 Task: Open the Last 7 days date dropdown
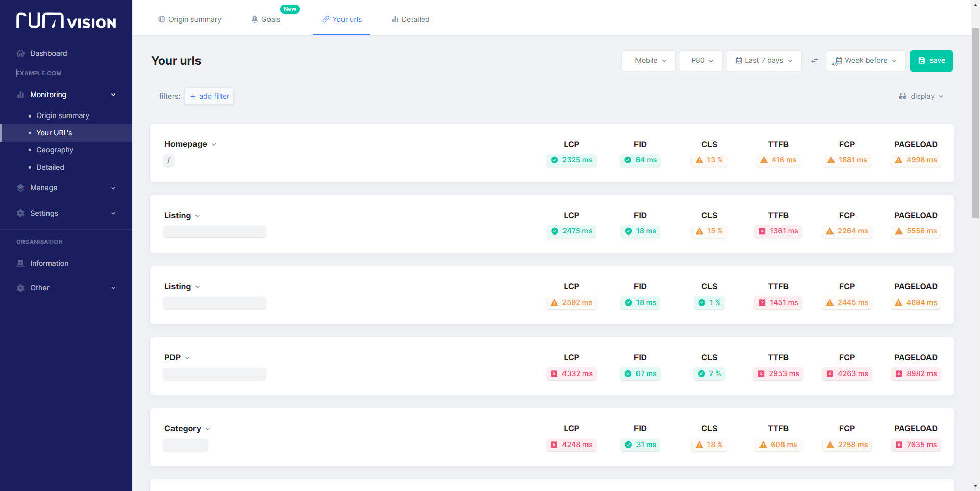coord(764,61)
